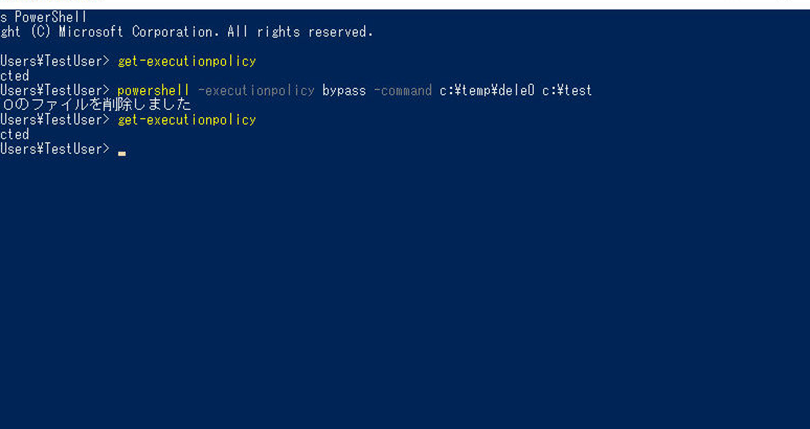Click the yellow powershell command word
This screenshot has width=810, height=429.
[153, 91]
